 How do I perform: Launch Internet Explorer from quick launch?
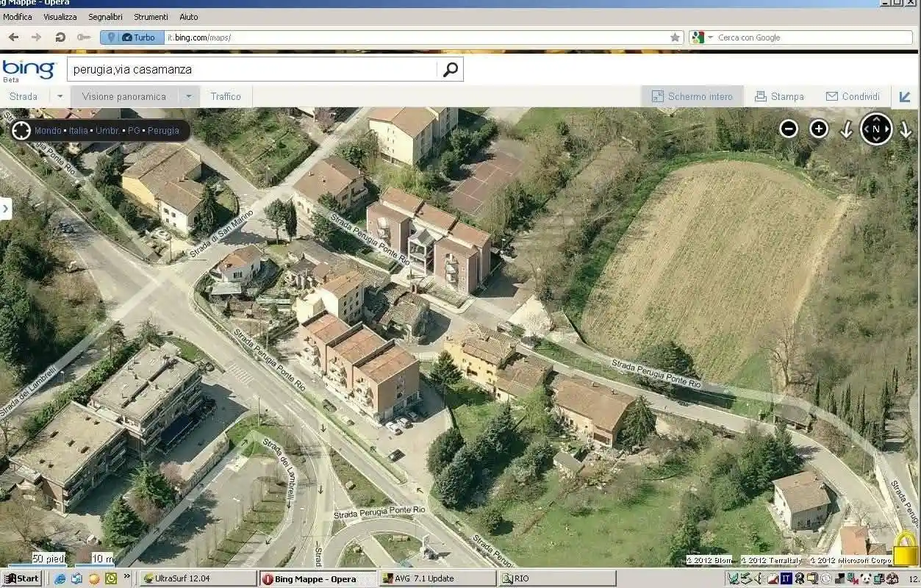(60, 578)
